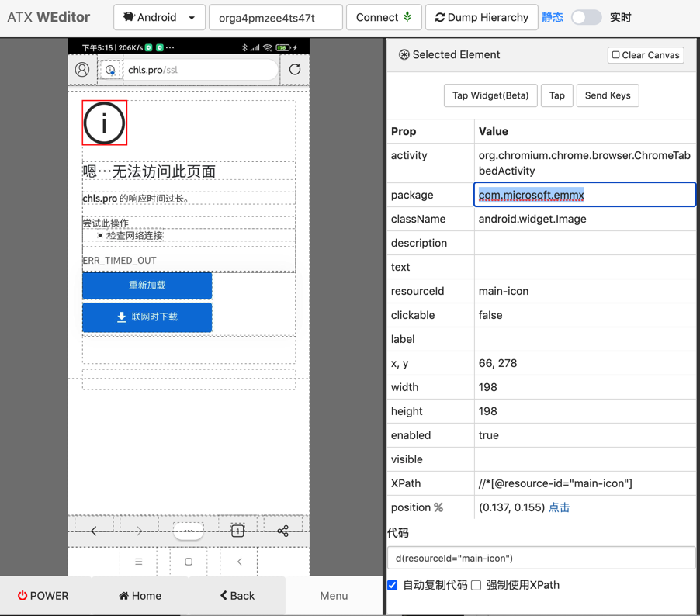The width and height of the screenshot is (700, 616).
Task: Check the 强制使用XPath checkbox
Action: pos(476,585)
